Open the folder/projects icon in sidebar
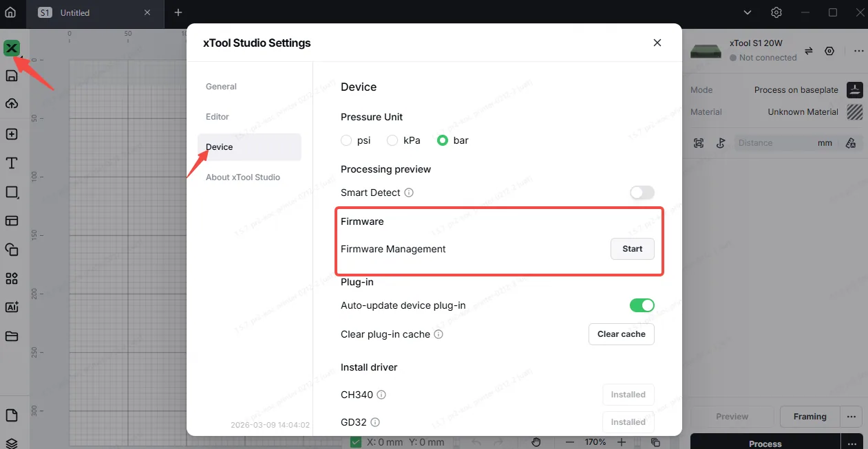The height and width of the screenshot is (449, 868). pos(12,336)
